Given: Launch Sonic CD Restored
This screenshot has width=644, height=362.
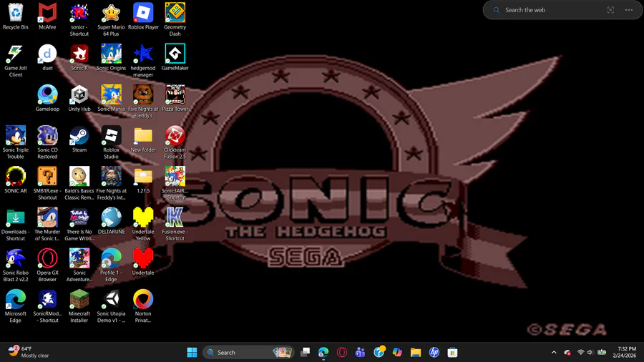Looking at the screenshot, I should (47, 142).
